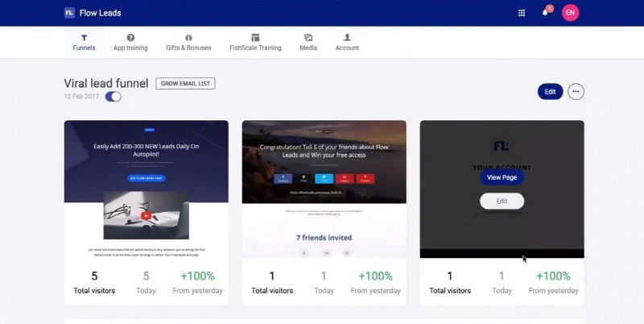Open the Account tab
644x324 pixels.
[x=347, y=43]
